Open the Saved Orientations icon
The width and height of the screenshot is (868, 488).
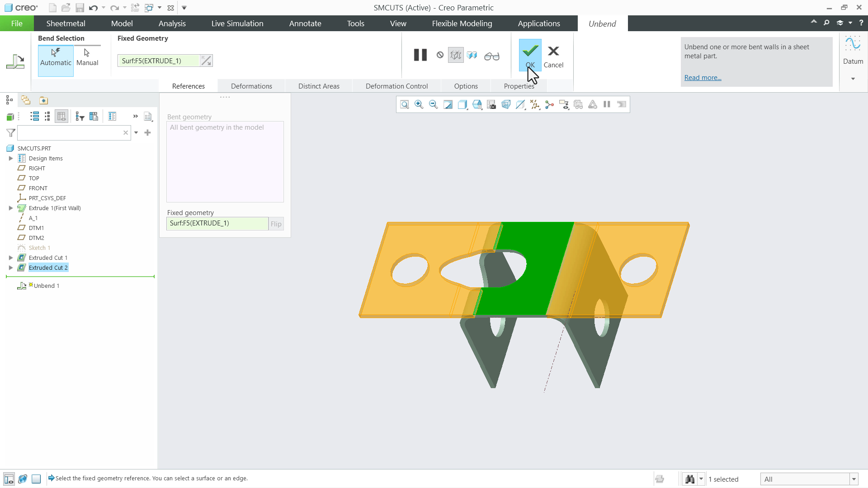click(x=477, y=104)
